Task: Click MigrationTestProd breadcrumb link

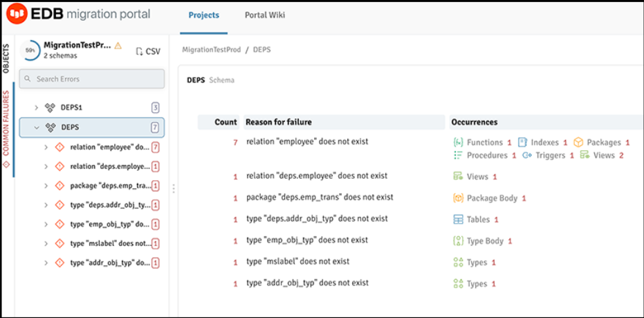Action: tap(211, 51)
